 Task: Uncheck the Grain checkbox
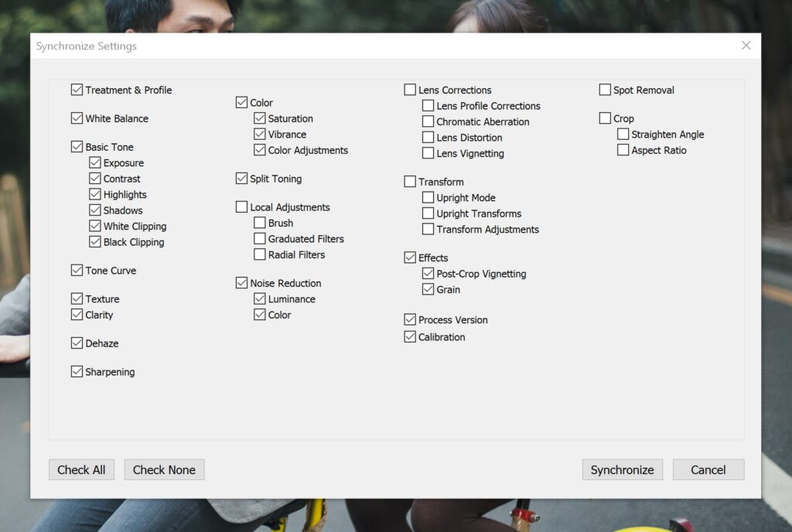coord(428,289)
